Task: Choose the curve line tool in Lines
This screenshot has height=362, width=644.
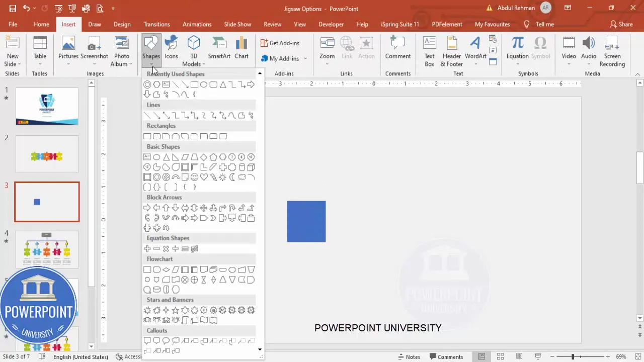Action: (x=232, y=115)
